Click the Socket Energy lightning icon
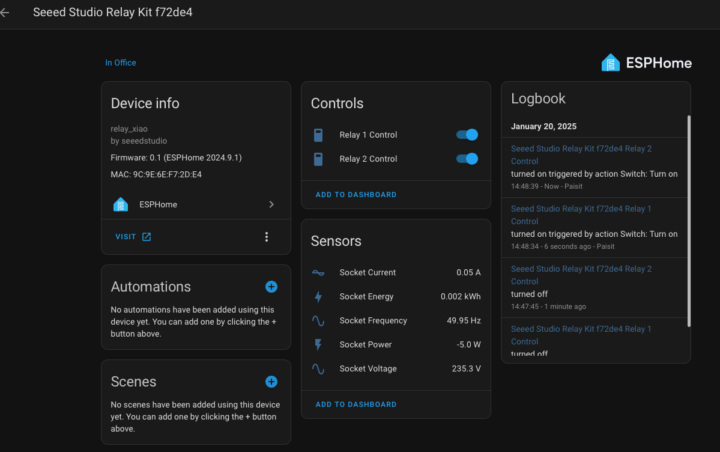Viewport: 720px width, 452px height. coord(318,297)
